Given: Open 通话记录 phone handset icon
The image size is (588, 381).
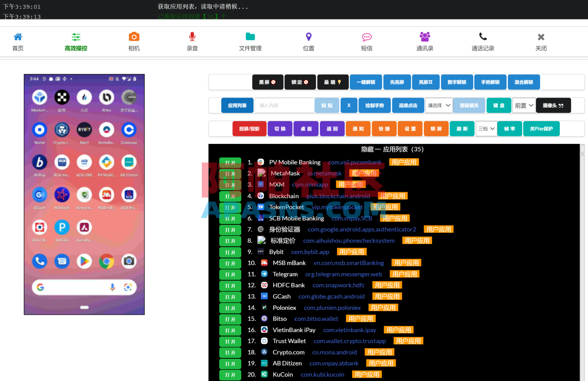Looking at the screenshot, I should pyautogui.click(x=483, y=37).
